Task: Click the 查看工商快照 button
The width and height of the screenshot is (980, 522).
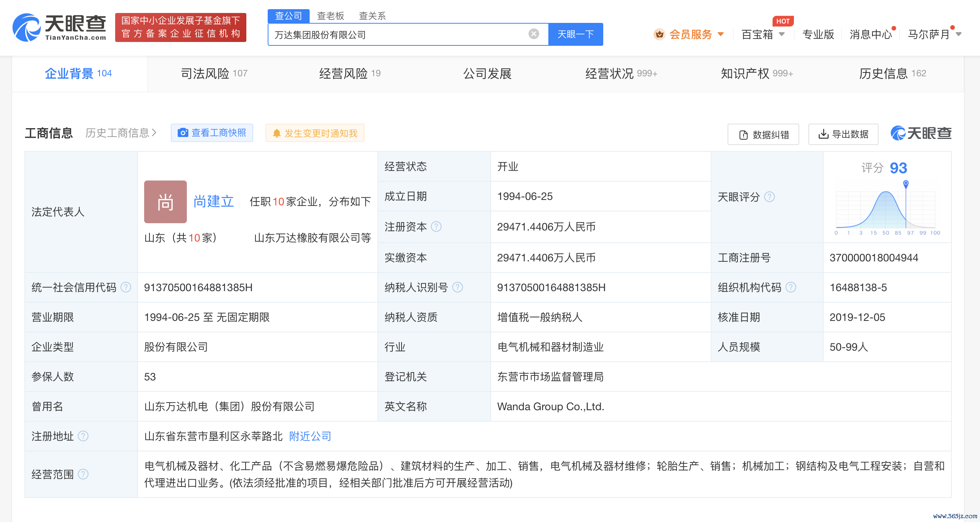Action: [x=212, y=133]
